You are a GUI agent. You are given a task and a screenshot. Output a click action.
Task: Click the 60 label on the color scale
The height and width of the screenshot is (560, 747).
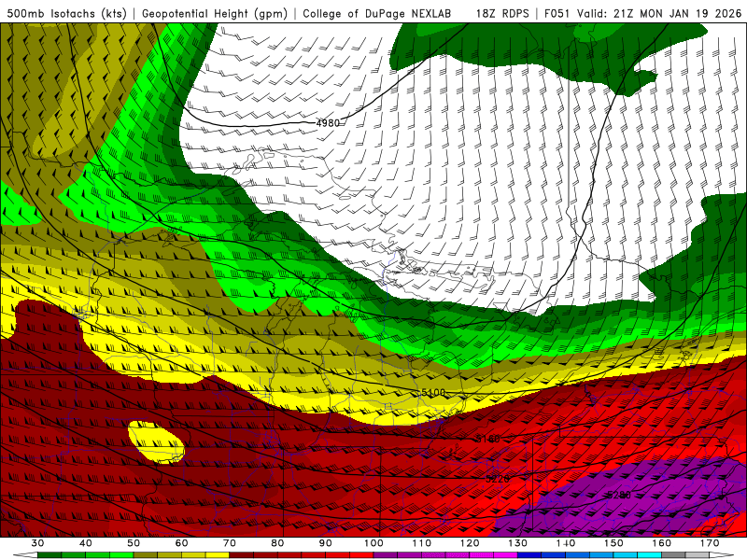(x=181, y=543)
